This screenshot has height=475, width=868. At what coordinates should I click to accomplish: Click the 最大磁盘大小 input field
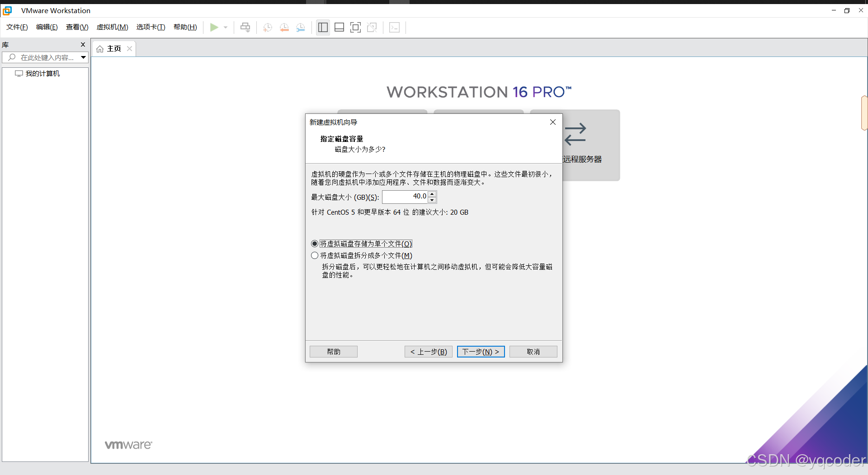pos(405,197)
